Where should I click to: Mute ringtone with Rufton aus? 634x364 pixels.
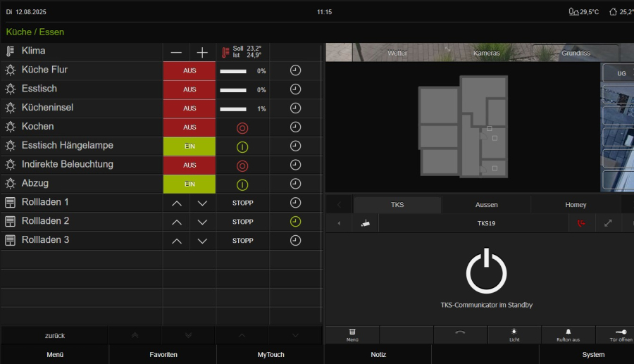click(x=568, y=334)
